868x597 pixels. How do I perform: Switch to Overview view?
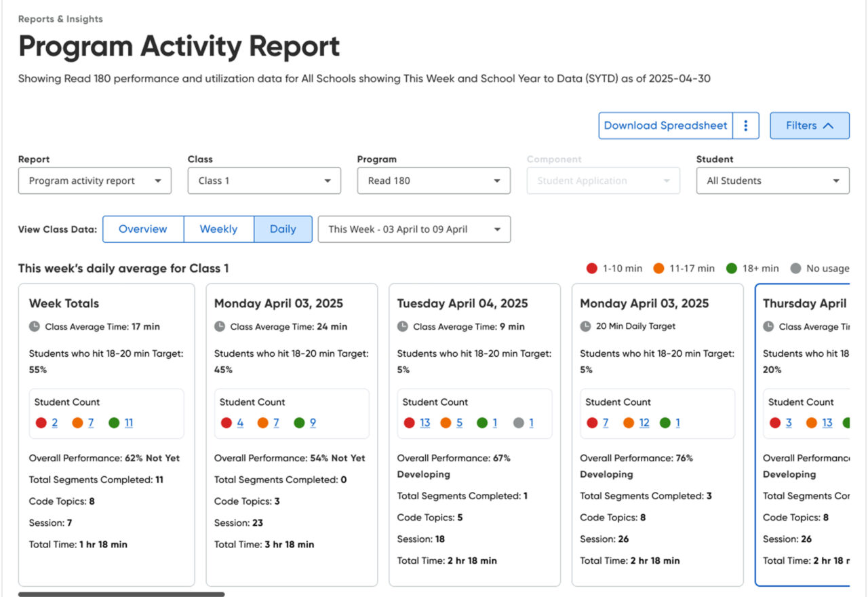coord(143,229)
